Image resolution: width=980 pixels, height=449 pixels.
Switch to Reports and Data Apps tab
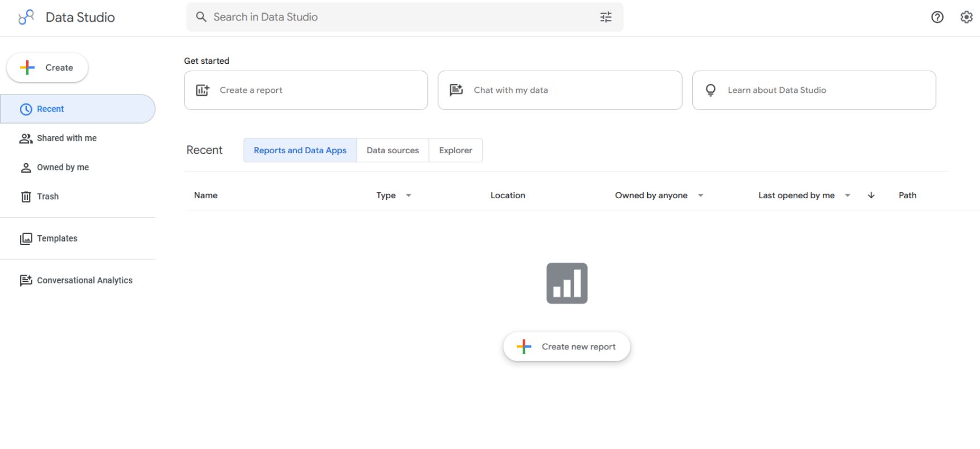tap(300, 150)
